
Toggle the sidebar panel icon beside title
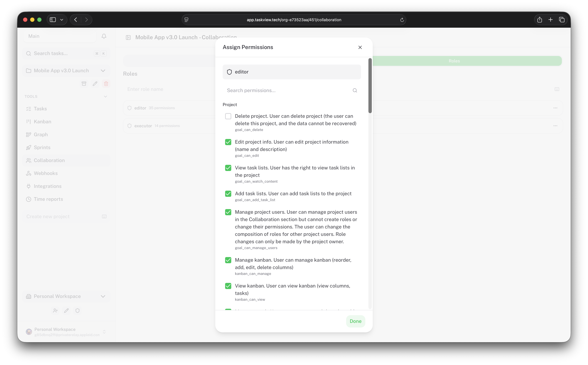tap(128, 37)
